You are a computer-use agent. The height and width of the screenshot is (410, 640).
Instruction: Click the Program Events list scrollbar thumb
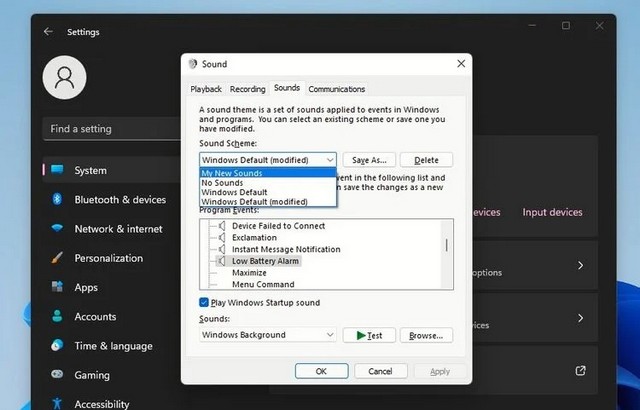coord(447,245)
